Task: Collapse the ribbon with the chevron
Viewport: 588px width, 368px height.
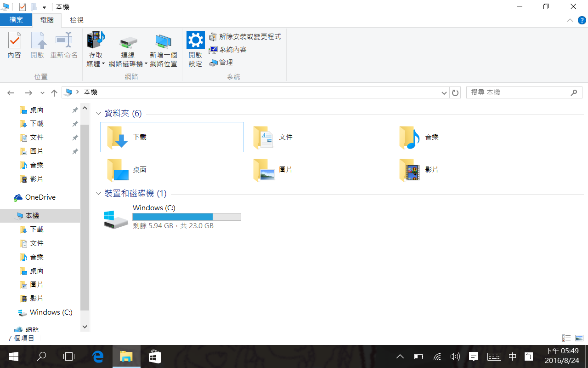Action: [x=570, y=20]
